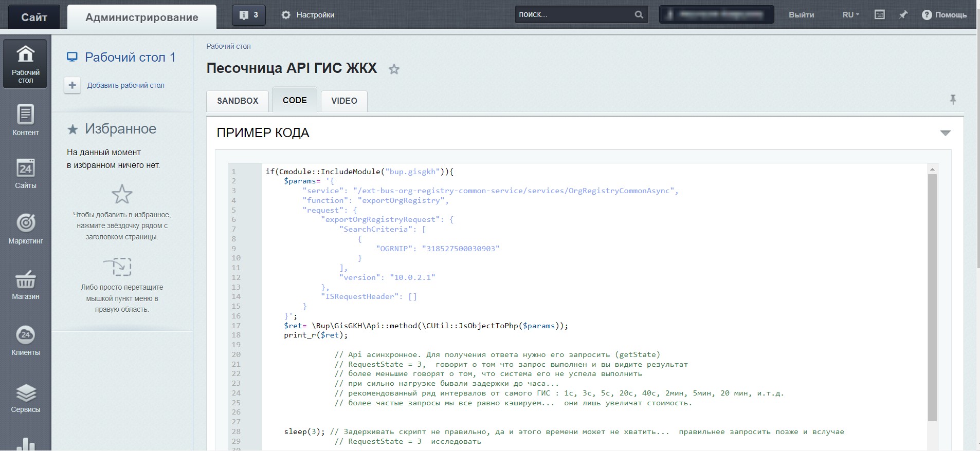The height and width of the screenshot is (451, 980).
Task: Open the Магазин sidebar section
Action: tap(25, 285)
